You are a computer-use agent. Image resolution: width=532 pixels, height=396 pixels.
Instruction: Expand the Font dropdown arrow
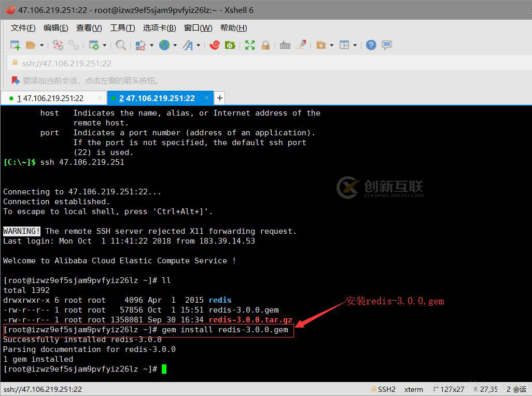coord(199,45)
